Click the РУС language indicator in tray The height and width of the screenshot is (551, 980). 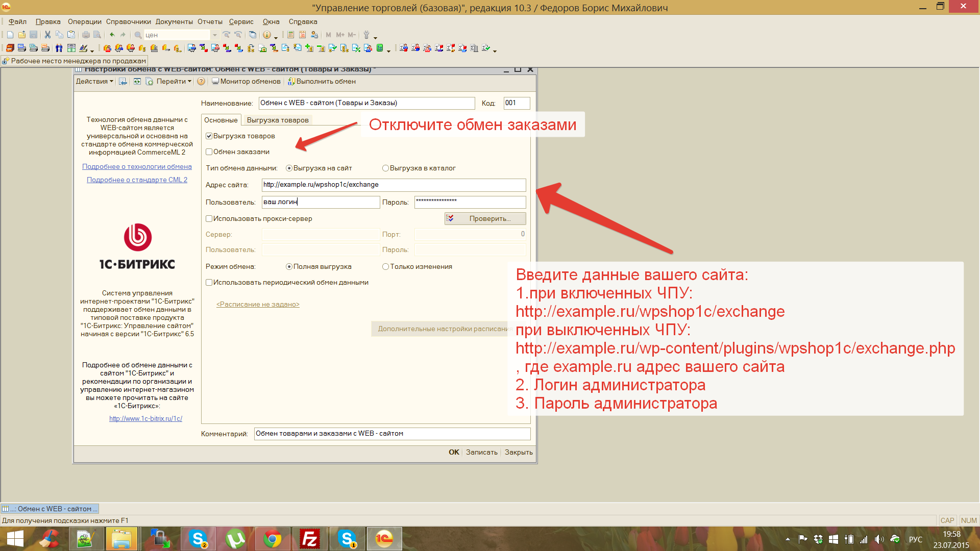(916, 539)
